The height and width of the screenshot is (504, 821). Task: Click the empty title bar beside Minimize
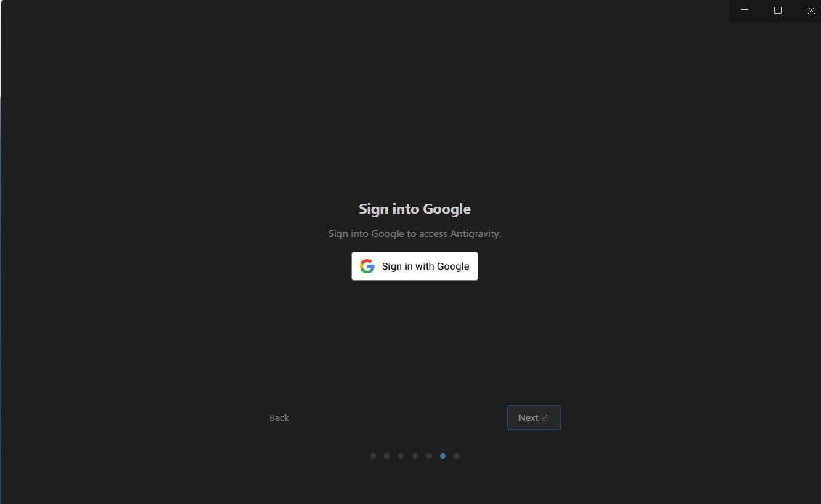[x=367, y=10]
